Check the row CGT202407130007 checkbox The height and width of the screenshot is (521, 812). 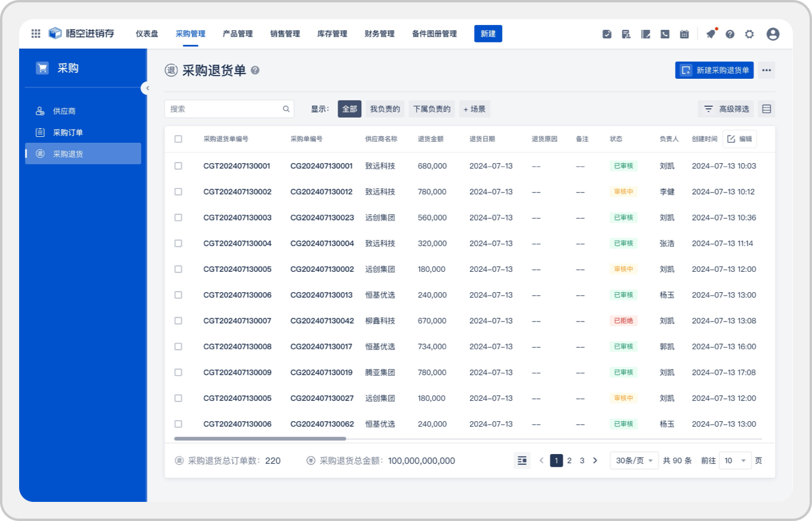pos(178,320)
